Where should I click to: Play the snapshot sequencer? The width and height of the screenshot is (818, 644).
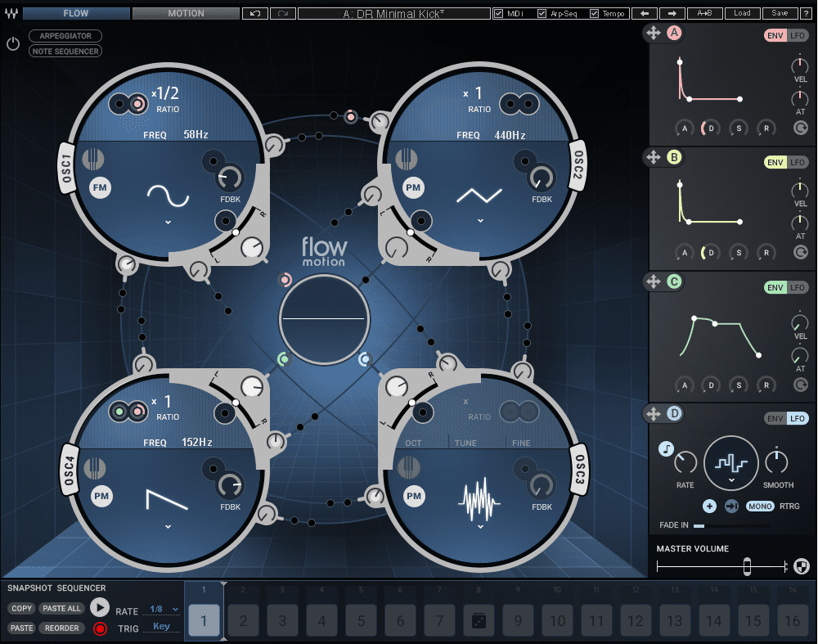99,607
